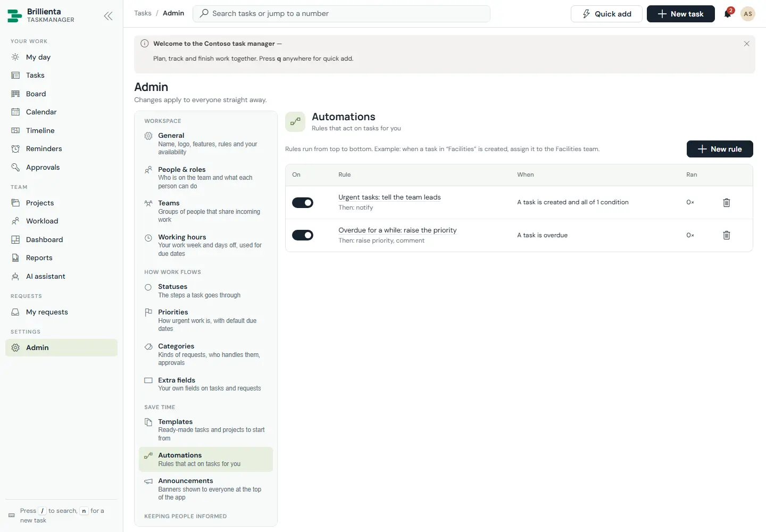Focus the search tasks field
This screenshot has width=766, height=532.
342,14
